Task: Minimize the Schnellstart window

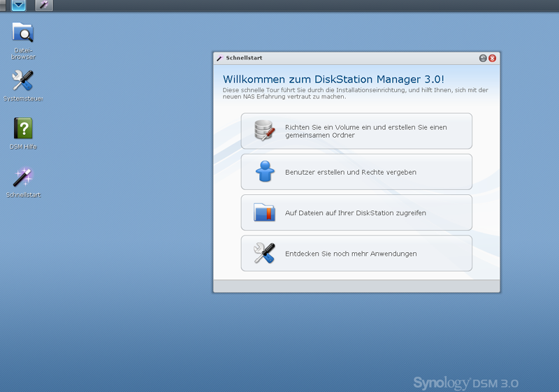Action: pos(483,58)
